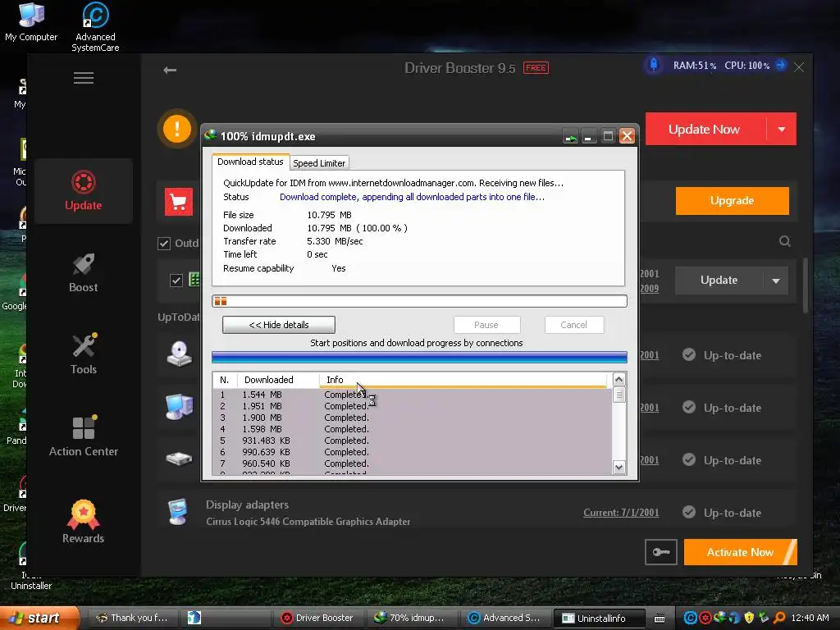Click the Up-to-date status for Display adapters
The height and width of the screenshot is (630, 840).
coord(722,513)
